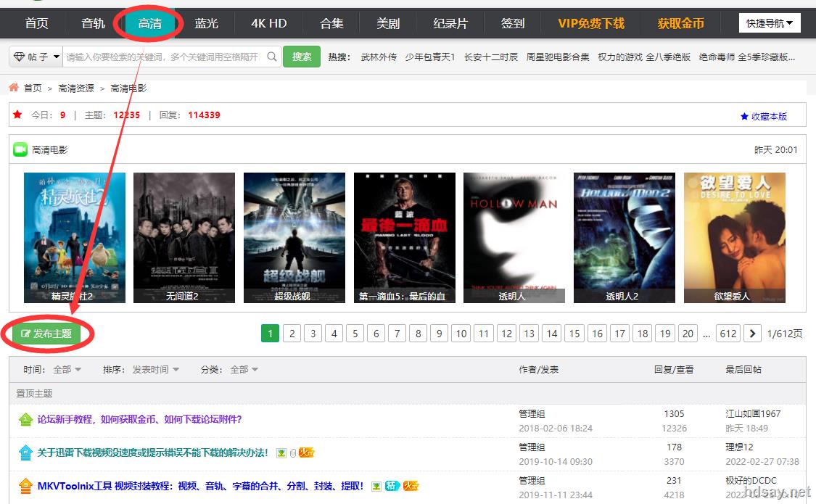The image size is (816, 504).
Task: Click hot search term 周星驰电影合集
Action: (558, 57)
